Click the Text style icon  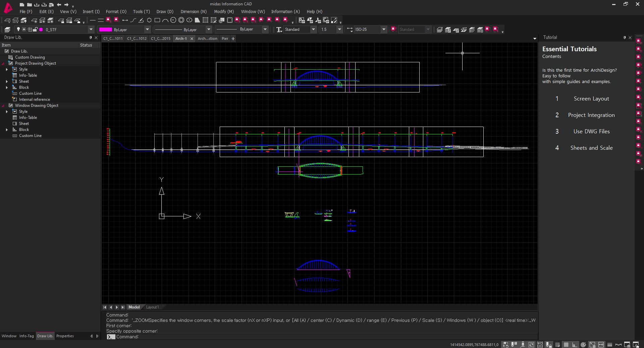coord(279,29)
